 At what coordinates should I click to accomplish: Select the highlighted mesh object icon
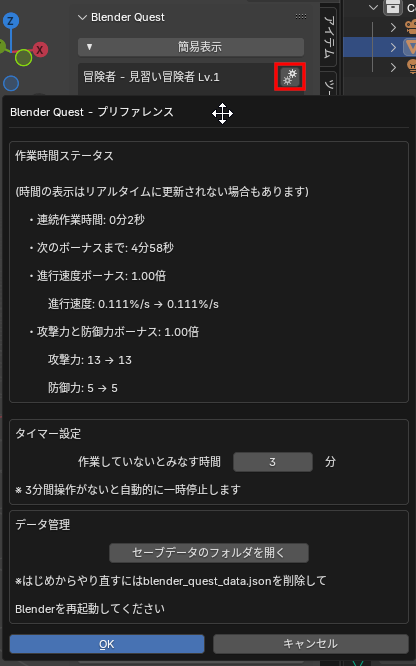(x=410, y=47)
